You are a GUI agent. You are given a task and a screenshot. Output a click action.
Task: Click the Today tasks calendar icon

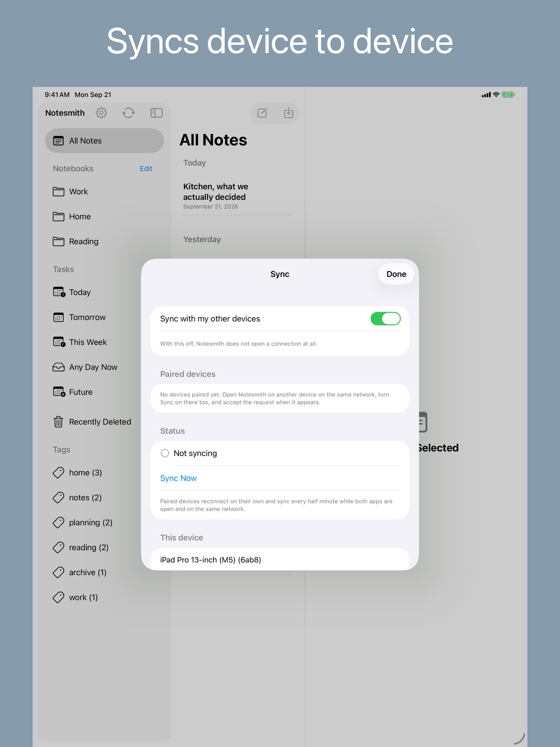tap(59, 292)
